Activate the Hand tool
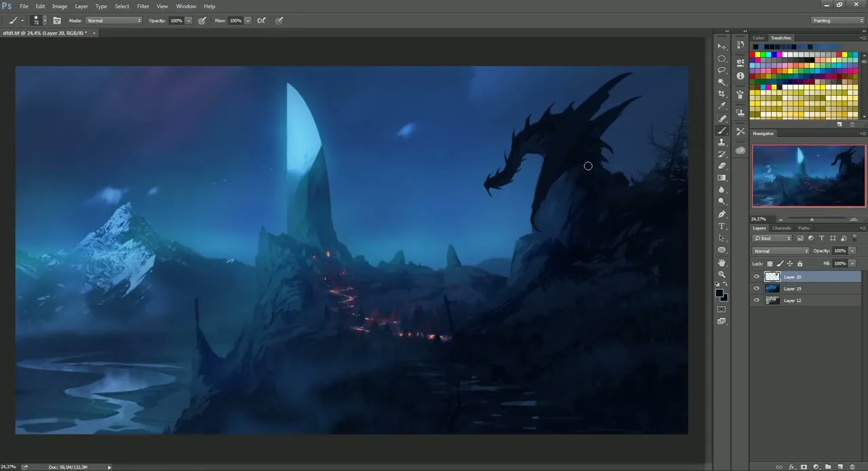 (722, 262)
